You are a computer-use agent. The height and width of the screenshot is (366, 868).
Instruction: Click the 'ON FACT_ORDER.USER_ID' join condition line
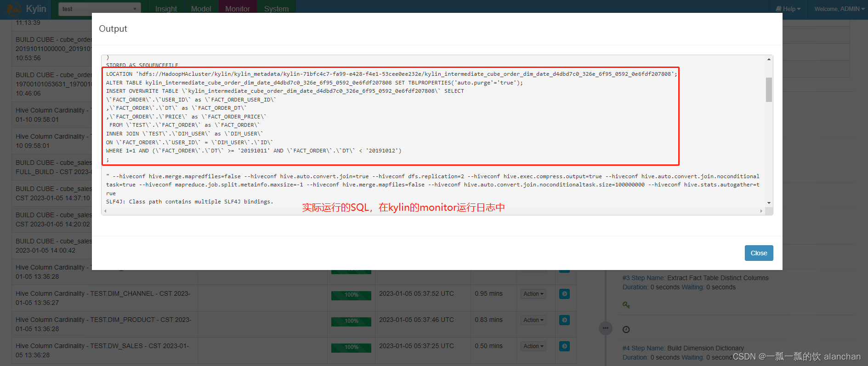click(x=189, y=142)
